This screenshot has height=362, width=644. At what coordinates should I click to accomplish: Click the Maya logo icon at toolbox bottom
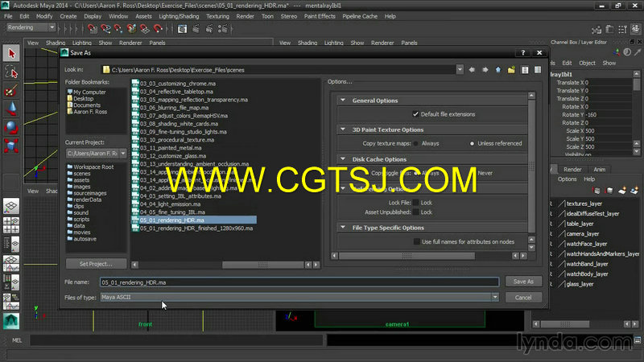pos(11,320)
